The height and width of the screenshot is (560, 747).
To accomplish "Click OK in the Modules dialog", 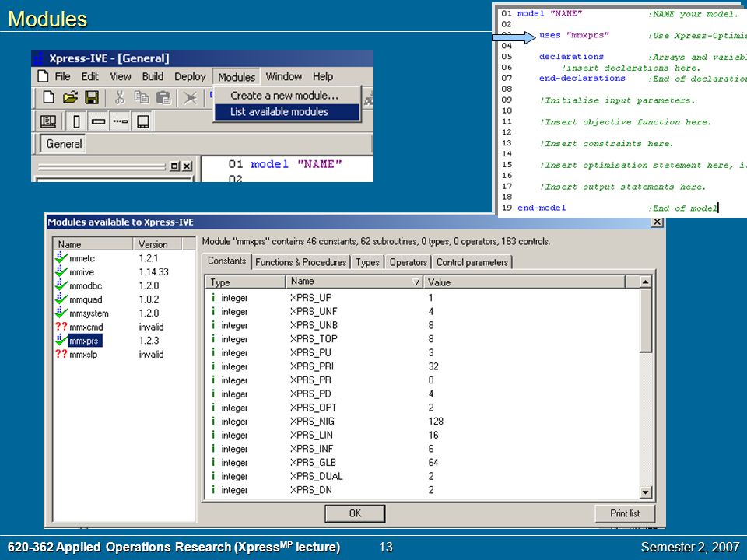I will click(x=355, y=513).
